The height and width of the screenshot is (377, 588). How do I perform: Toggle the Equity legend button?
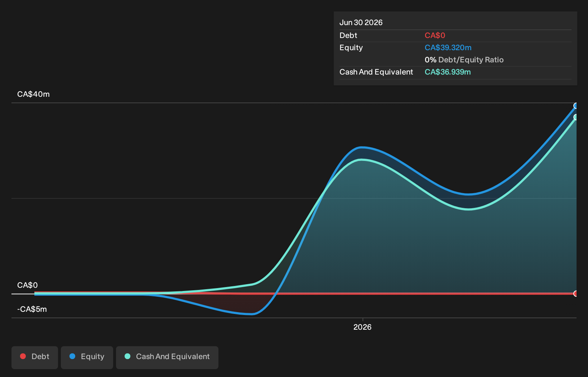click(87, 357)
